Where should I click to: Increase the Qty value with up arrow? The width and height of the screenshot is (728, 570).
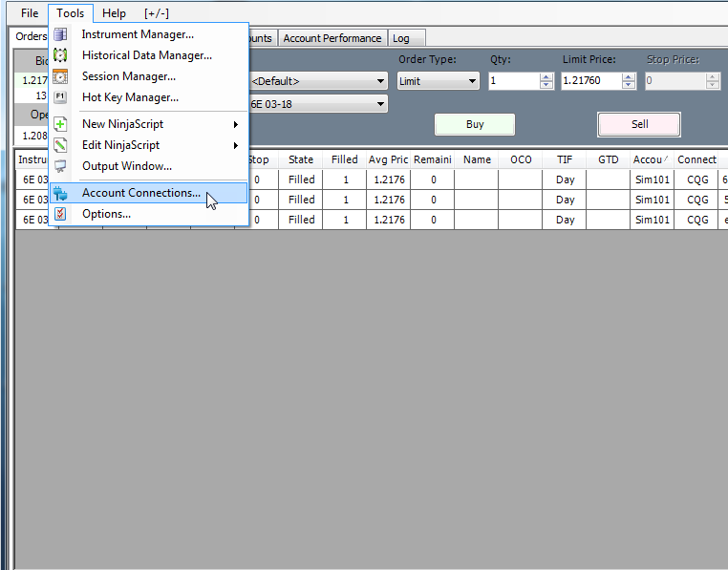pyautogui.click(x=546, y=77)
